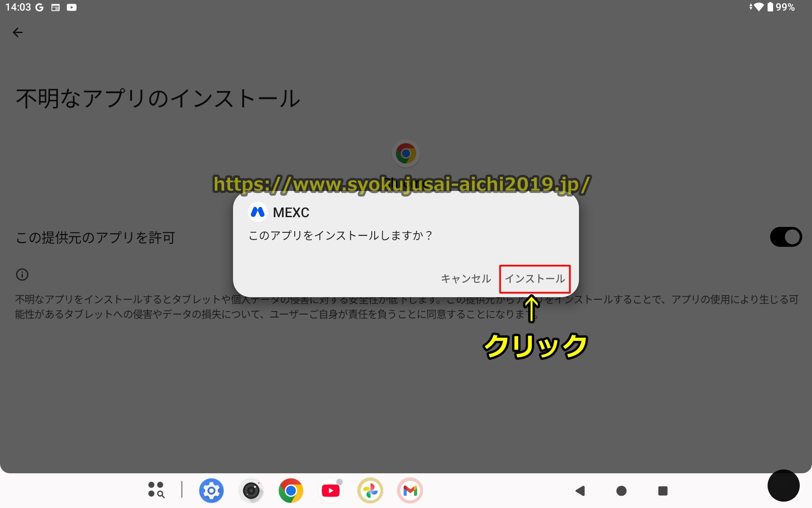The image size is (812, 508).
Task: Open YouTube from the taskbar
Action: pyautogui.click(x=331, y=491)
